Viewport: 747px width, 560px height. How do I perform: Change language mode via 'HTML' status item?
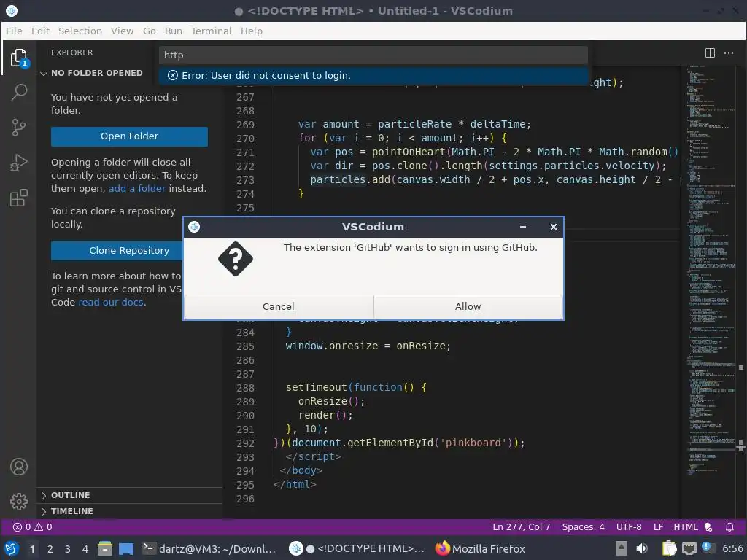click(x=686, y=527)
